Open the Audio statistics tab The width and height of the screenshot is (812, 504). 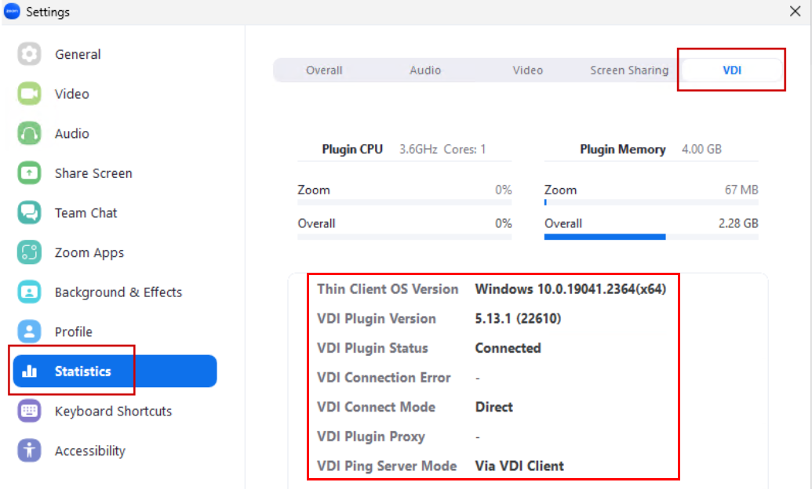pyautogui.click(x=425, y=70)
